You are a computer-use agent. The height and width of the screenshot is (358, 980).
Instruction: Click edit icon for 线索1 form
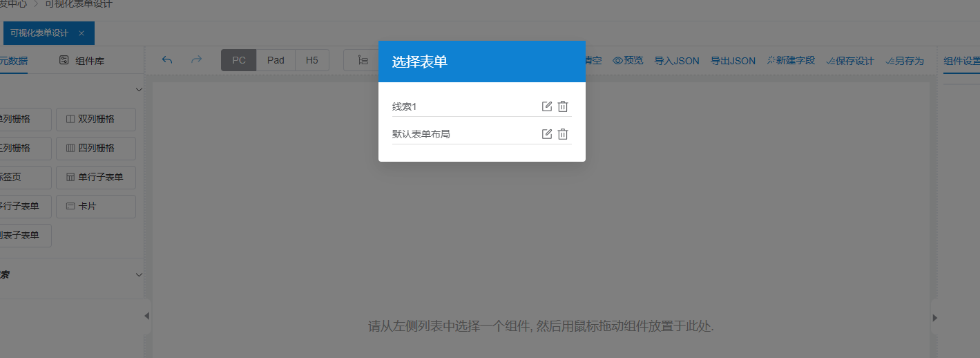547,106
